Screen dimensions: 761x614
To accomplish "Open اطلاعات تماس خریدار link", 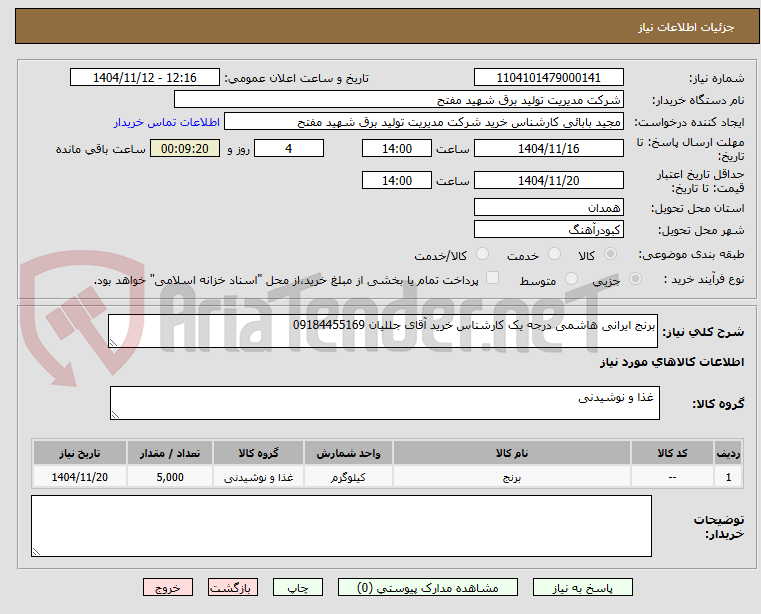I will click(x=166, y=122).
